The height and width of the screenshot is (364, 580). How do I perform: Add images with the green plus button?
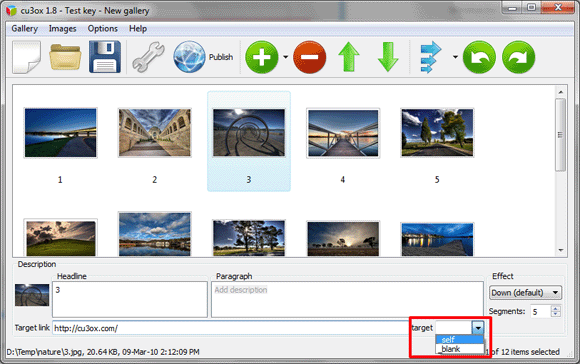click(262, 57)
